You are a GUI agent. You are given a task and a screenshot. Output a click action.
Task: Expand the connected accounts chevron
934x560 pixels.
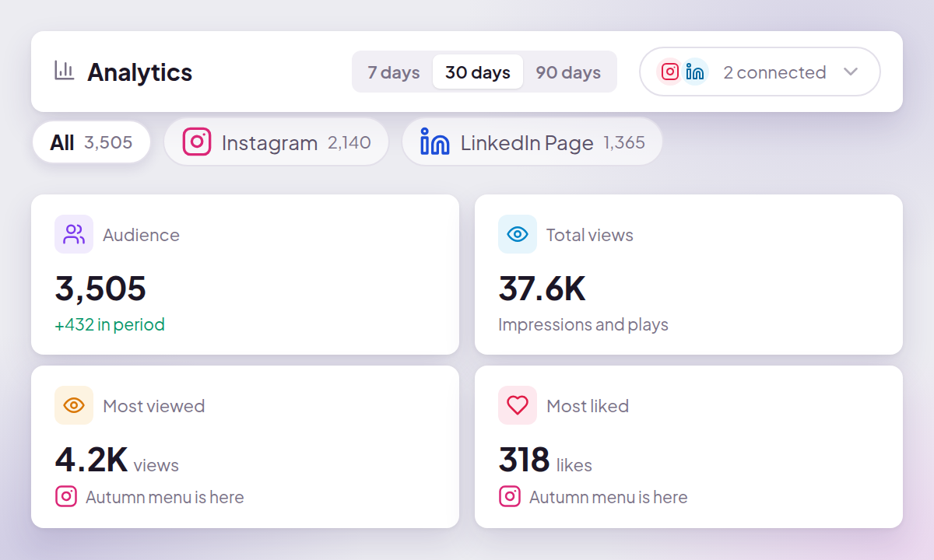point(851,72)
